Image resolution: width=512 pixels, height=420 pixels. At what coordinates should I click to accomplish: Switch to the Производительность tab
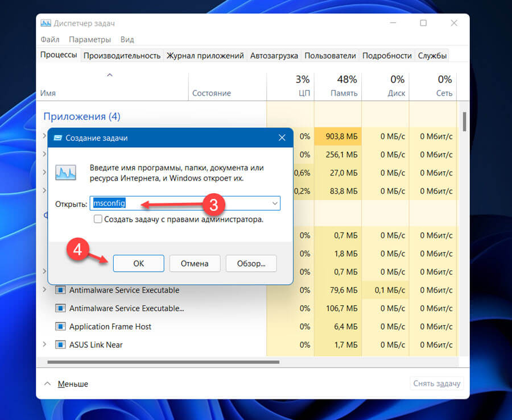[122, 56]
